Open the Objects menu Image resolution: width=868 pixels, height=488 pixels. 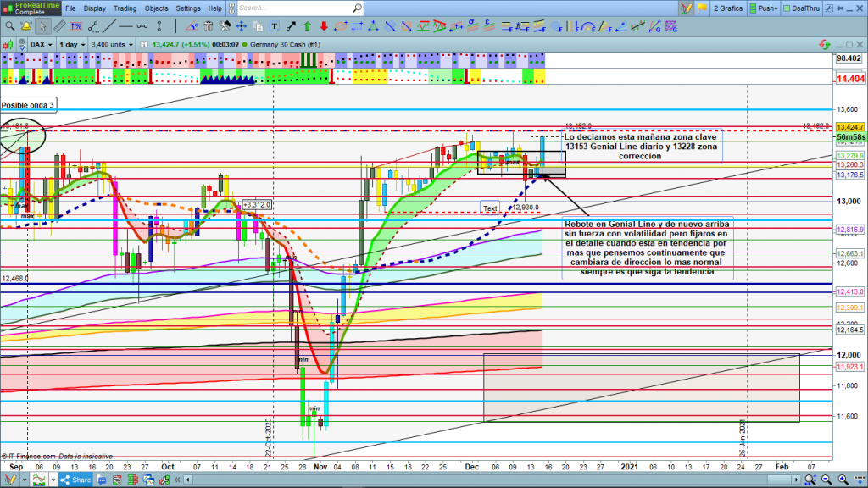click(x=156, y=8)
